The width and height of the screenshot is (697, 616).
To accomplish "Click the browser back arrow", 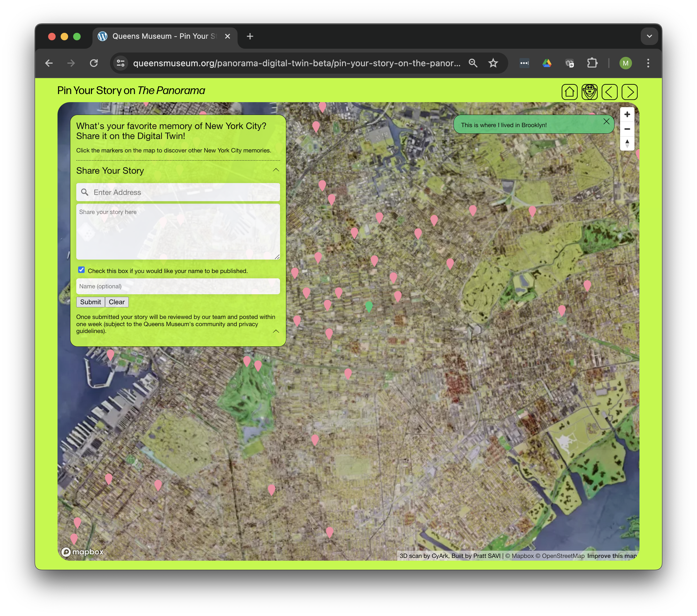I will tap(49, 63).
